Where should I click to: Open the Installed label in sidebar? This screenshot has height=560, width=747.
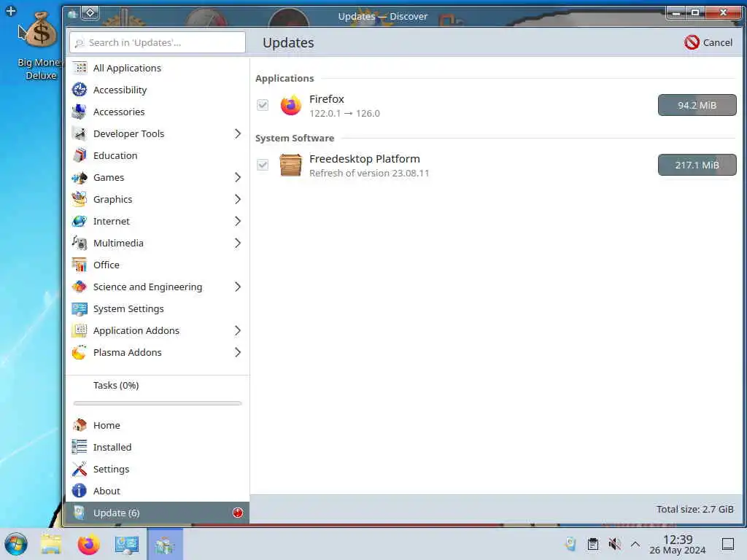[112, 447]
